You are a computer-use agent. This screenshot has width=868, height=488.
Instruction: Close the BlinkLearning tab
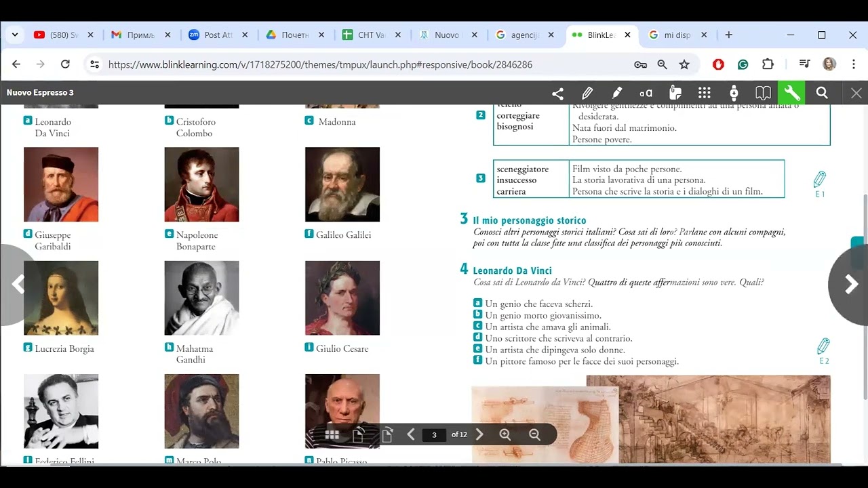627,35
